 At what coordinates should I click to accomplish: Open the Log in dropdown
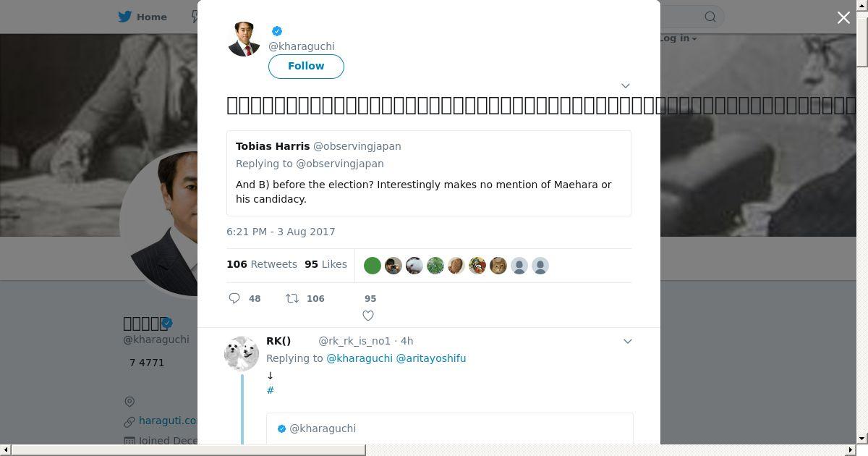pyautogui.click(x=678, y=38)
